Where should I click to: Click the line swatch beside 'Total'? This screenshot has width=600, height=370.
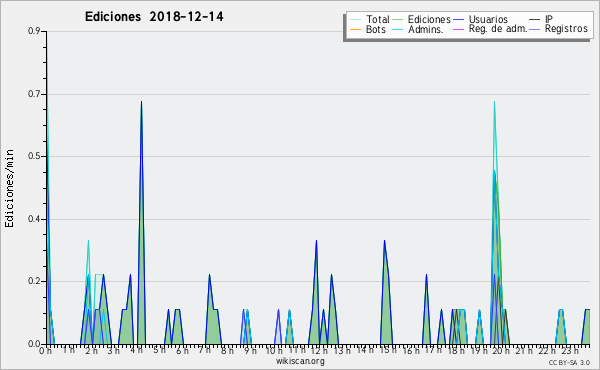pyautogui.click(x=355, y=20)
